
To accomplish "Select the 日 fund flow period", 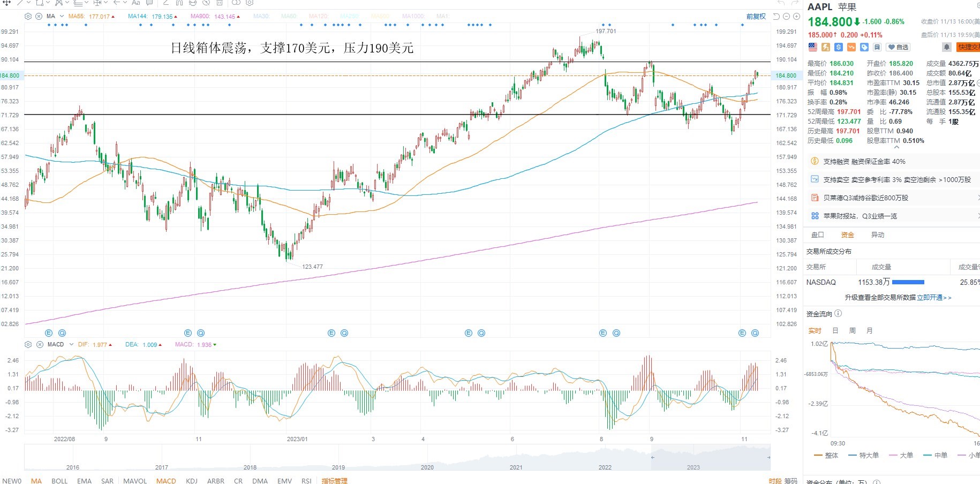I will coord(835,331).
